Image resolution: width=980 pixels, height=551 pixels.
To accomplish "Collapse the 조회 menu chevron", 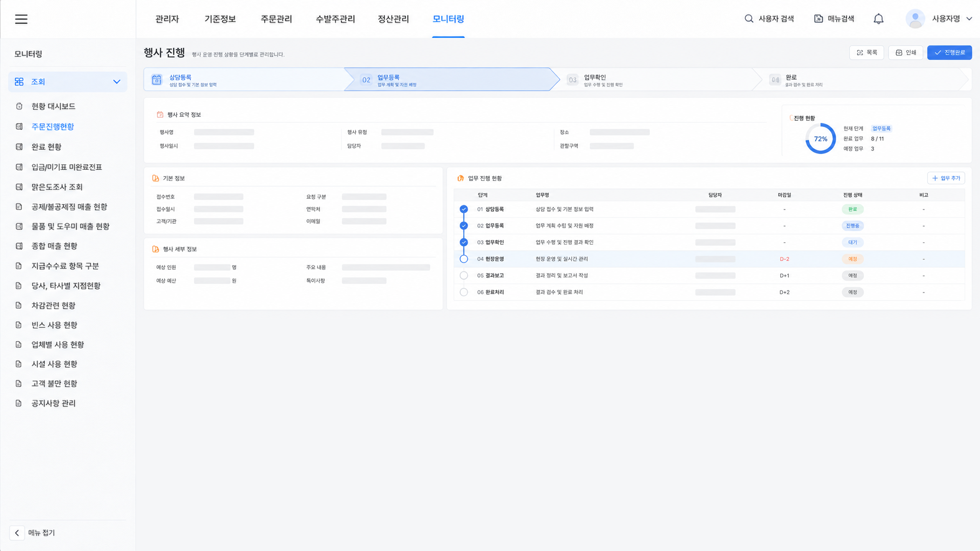I will pyautogui.click(x=116, y=82).
